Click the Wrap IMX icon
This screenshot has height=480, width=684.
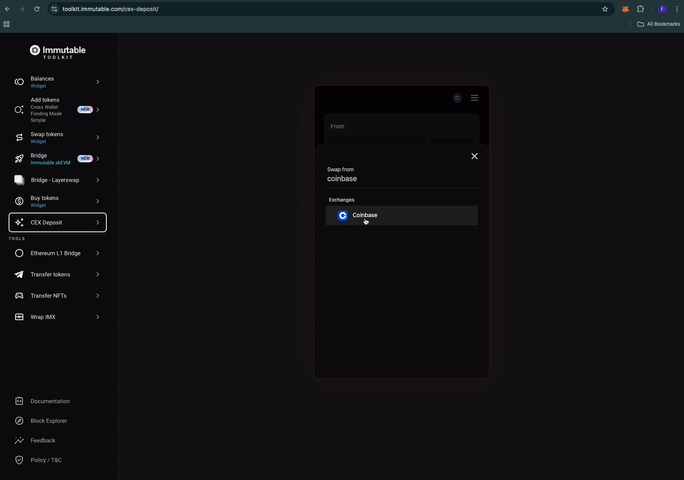[19, 317]
